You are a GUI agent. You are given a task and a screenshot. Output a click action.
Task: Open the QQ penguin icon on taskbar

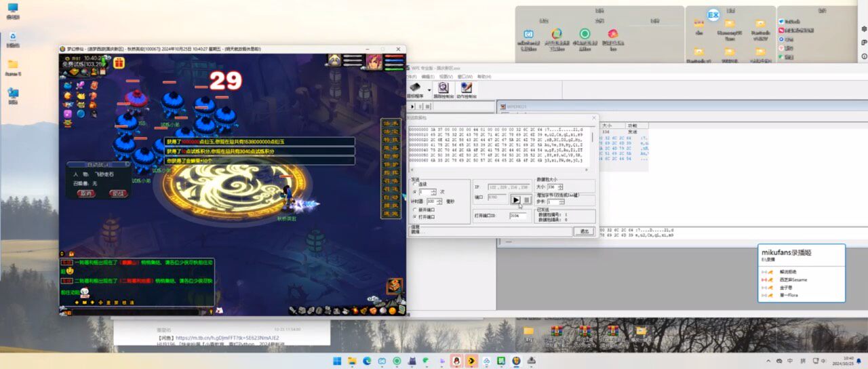(456, 361)
